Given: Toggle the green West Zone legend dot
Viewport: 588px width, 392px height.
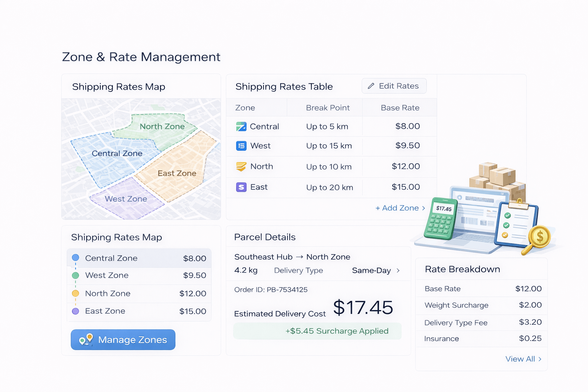Looking at the screenshot, I should click(x=75, y=275).
